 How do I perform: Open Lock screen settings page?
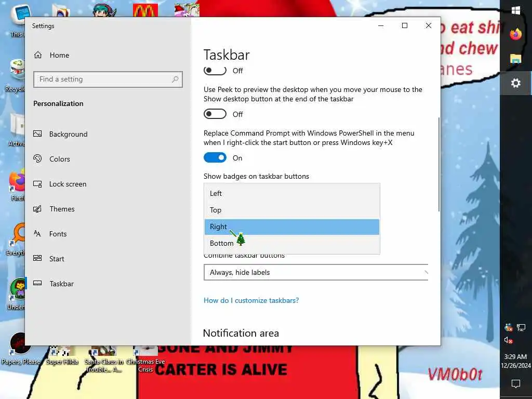tap(68, 184)
